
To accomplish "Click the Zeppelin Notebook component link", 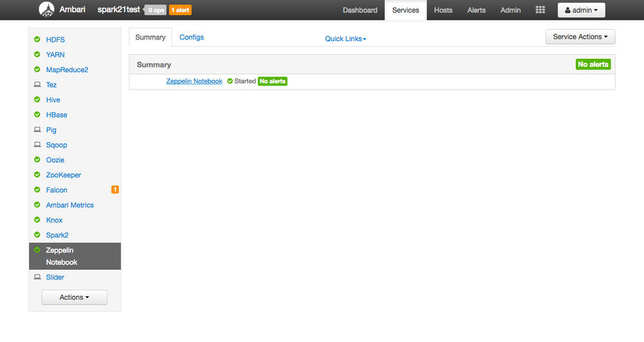I will tap(194, 81).
